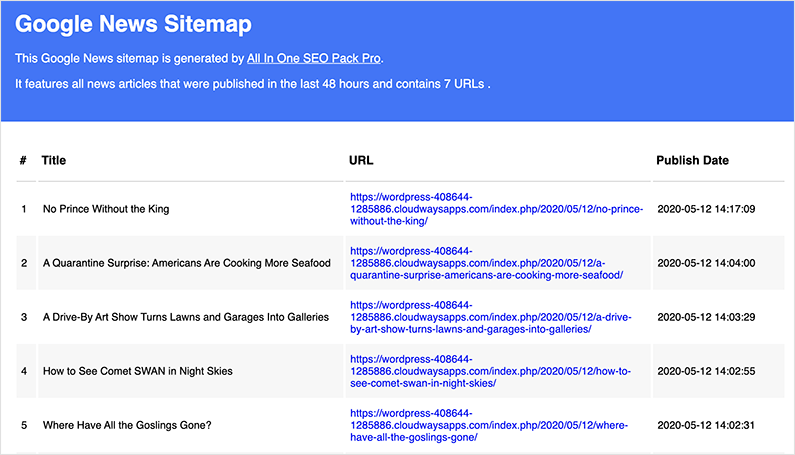
Task: Click the publish date 2020-05-12 14:04:00
Action: [x=706, y=263]
